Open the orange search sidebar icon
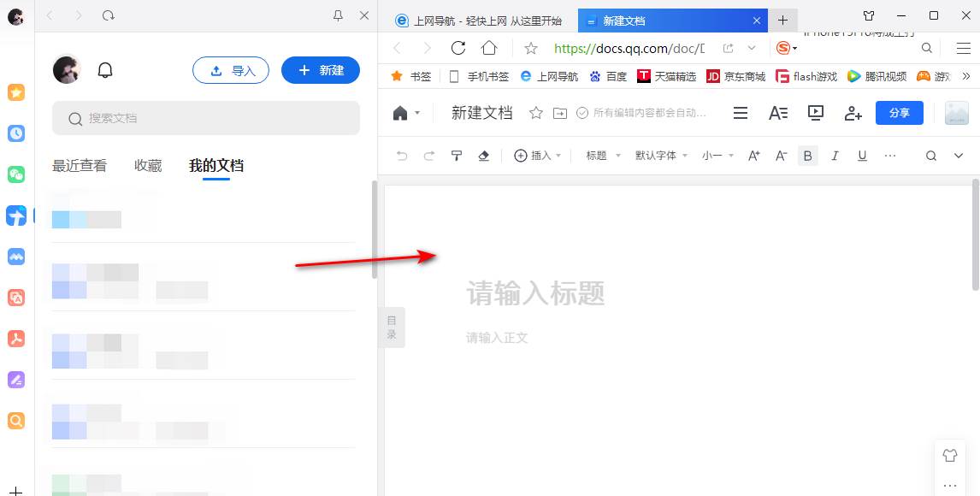The height and width of the screenshot is (496, 980). [16, 421]
